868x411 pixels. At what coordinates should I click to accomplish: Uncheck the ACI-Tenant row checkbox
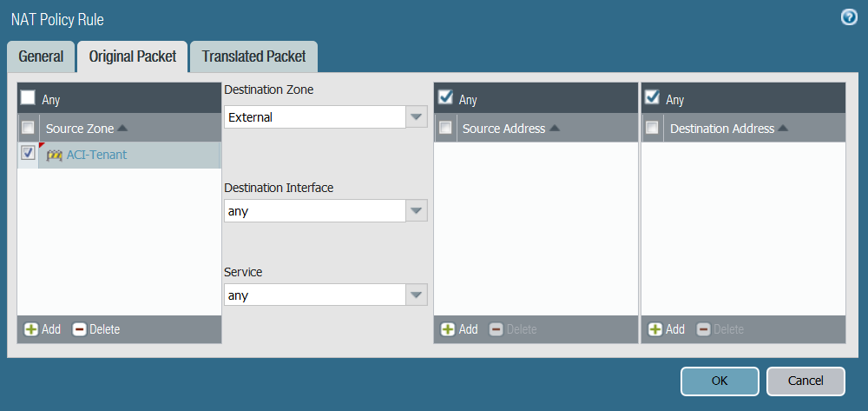(28, 153)
